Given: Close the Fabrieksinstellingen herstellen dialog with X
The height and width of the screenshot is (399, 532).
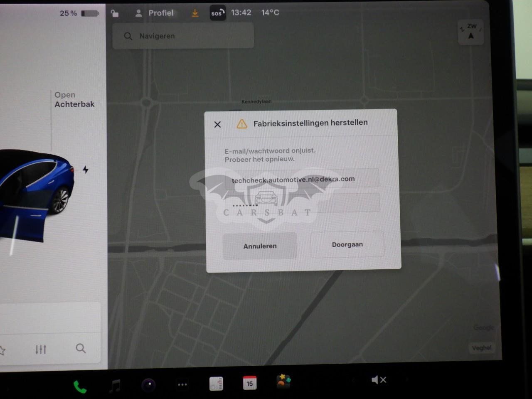Looking at the screenshot, I should (x=217, y=124).
